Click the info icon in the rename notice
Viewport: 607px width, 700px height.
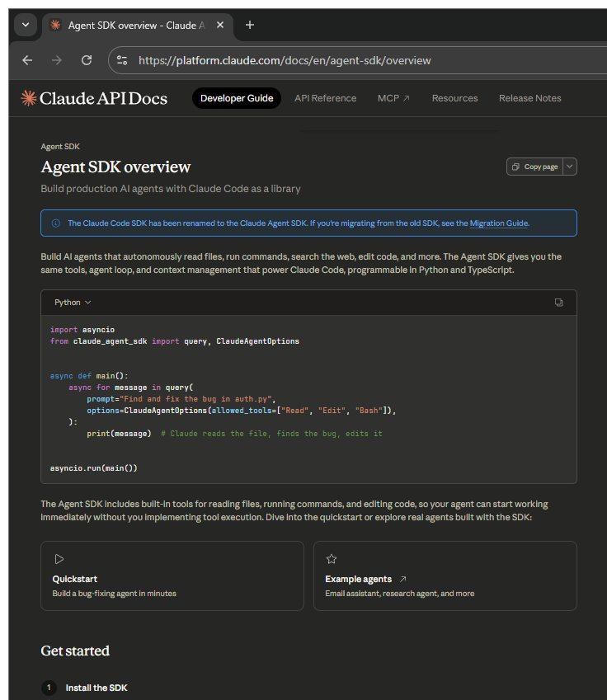56,223
